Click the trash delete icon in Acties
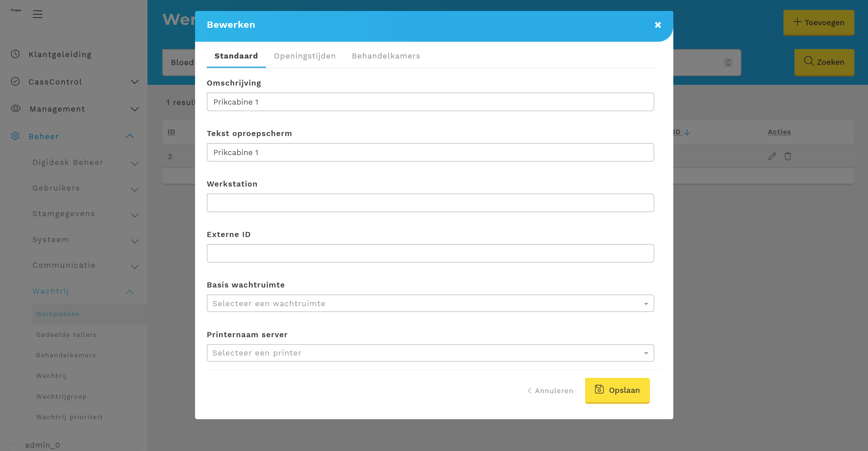Viewport: 868px width, 451px height. click(x=788, y=156)
